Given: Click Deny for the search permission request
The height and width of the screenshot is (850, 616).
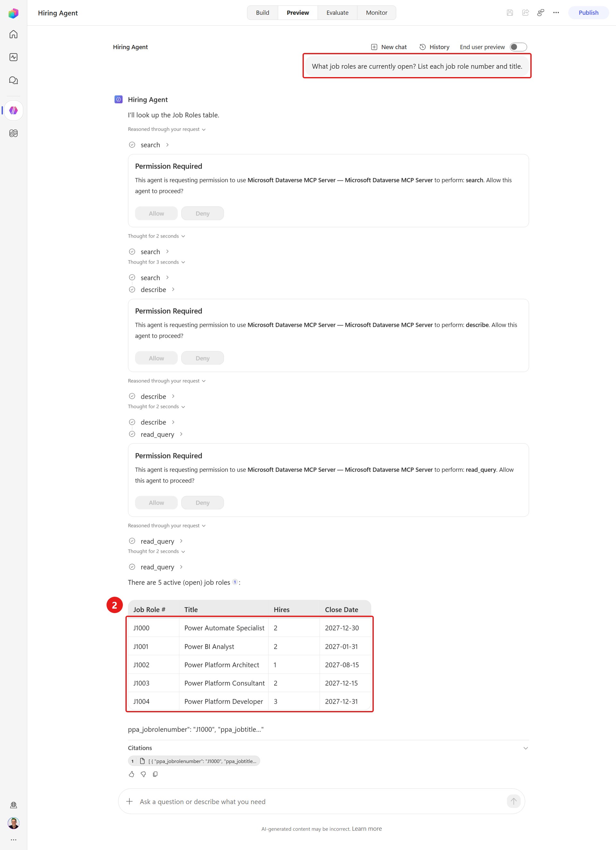Looking at the screenshot, I should tap(202, 213).
